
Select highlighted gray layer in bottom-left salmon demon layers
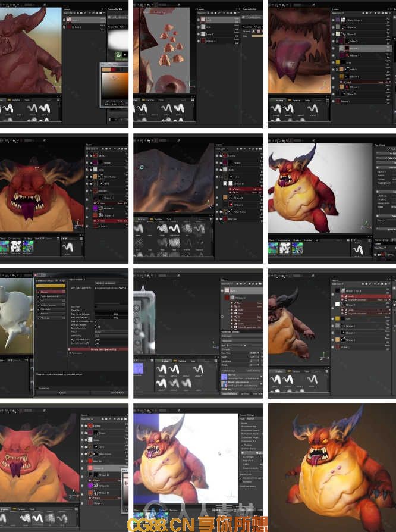point(103,468)
